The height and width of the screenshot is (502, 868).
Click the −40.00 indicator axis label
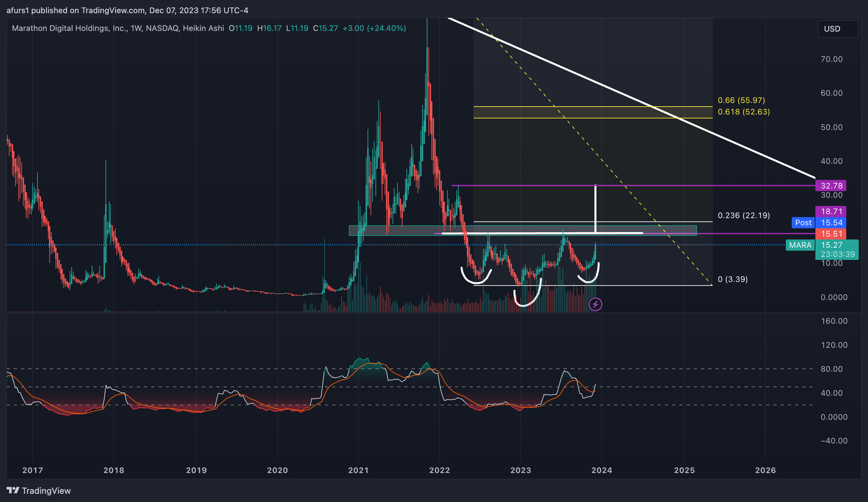pyautogui.click(x=834, y=441)
